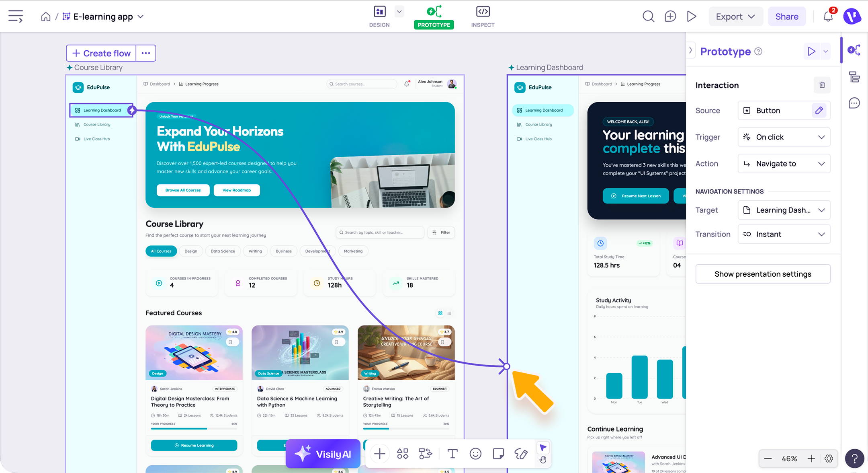Switch to the Inspect mode tab
Image resolution: width=868 pixels, height=473 pixels.
(483, 16)
